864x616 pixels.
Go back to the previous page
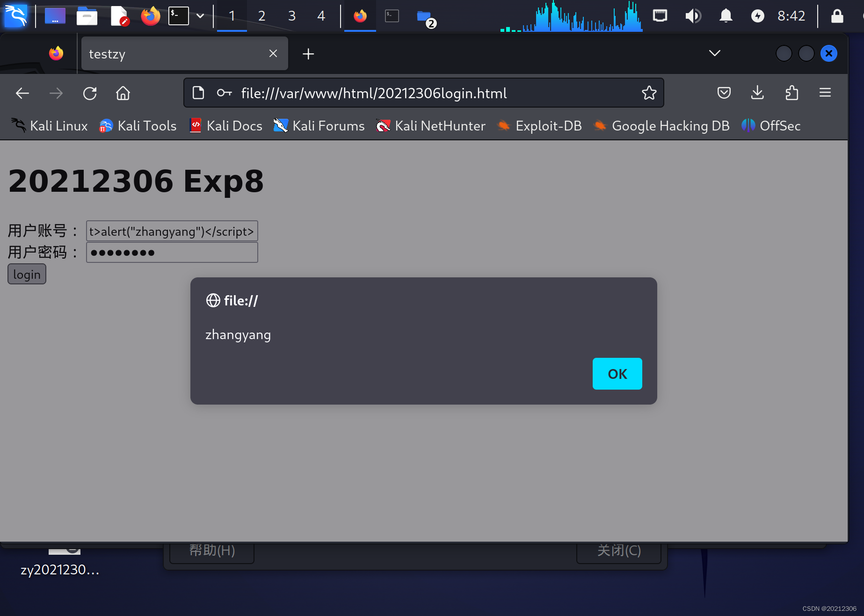22,93
